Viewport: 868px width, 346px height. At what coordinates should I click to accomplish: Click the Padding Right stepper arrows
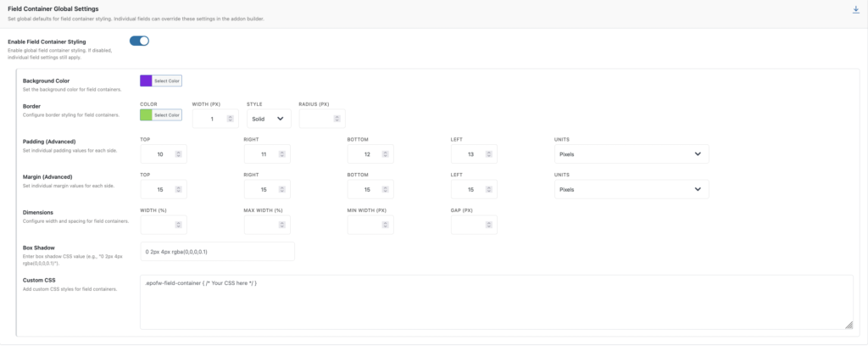(281, 154)
